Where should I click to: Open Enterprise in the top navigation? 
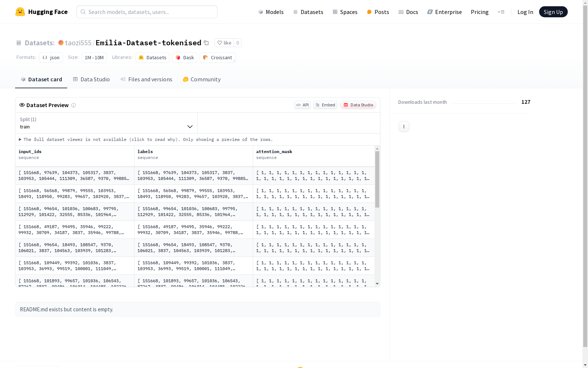pos(444,12)
